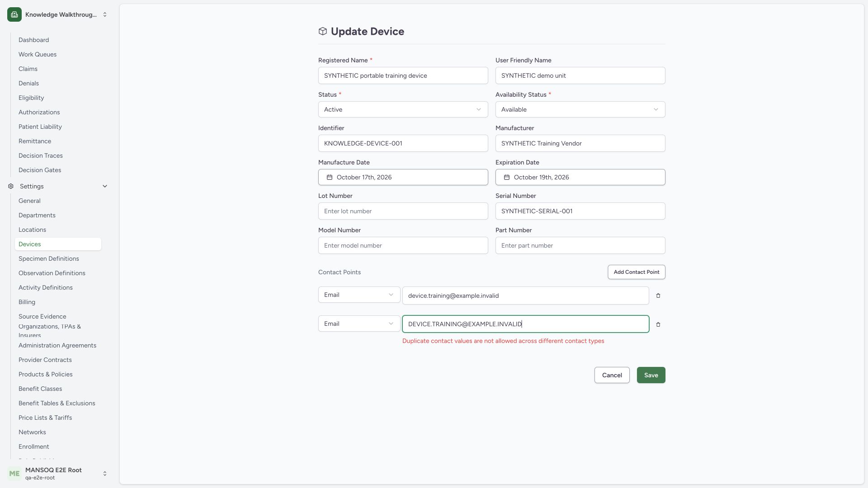The image size is (868, 488).
Task: Click the Cancel button
Action: (x=612, y=375)
